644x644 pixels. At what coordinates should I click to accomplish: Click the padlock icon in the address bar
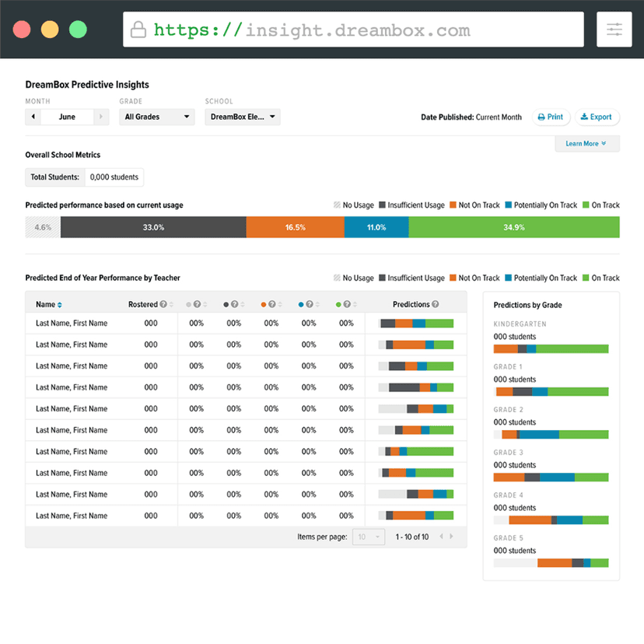tap(138, 30)
